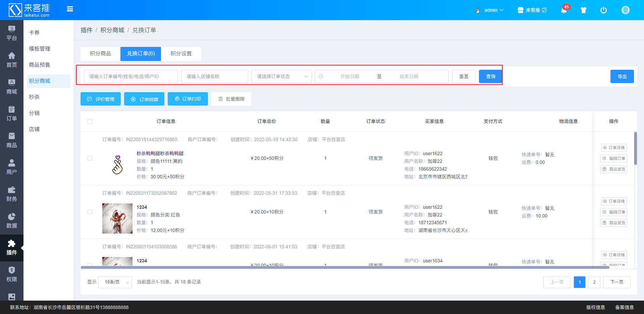This screenshot has width=644, height=314.
Task: Select 积分商城 submenu item
Action: point(49,81)
